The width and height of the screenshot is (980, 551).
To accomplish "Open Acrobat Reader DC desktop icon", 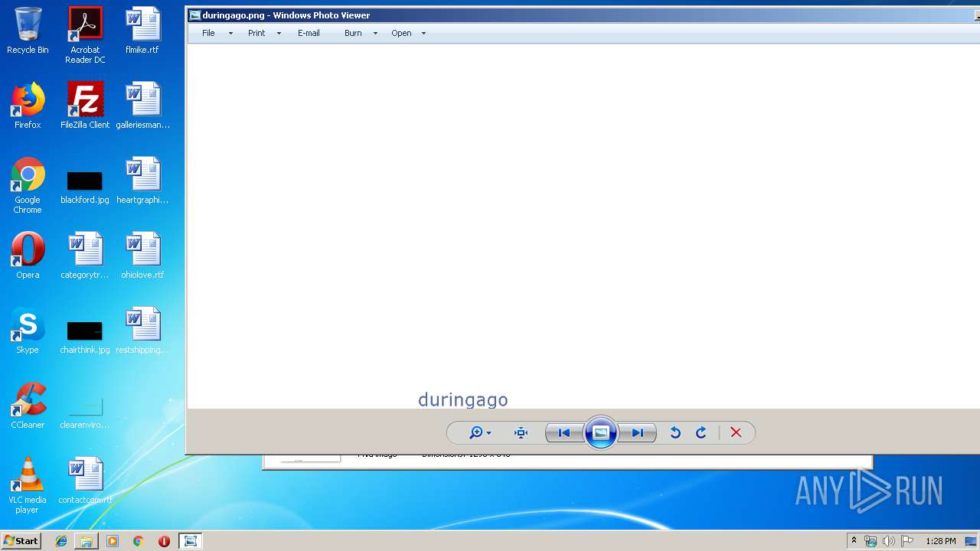I will pyautogui.click(x=85, y=35).
